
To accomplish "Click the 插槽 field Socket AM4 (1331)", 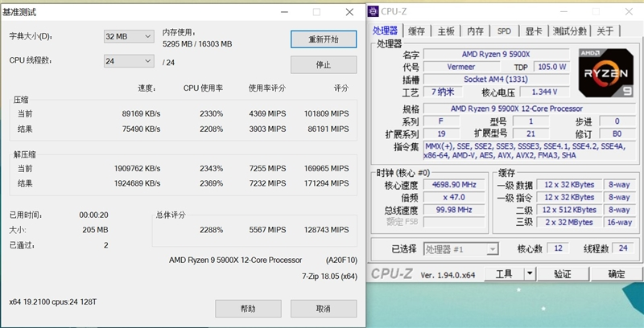I will [497, 79].
